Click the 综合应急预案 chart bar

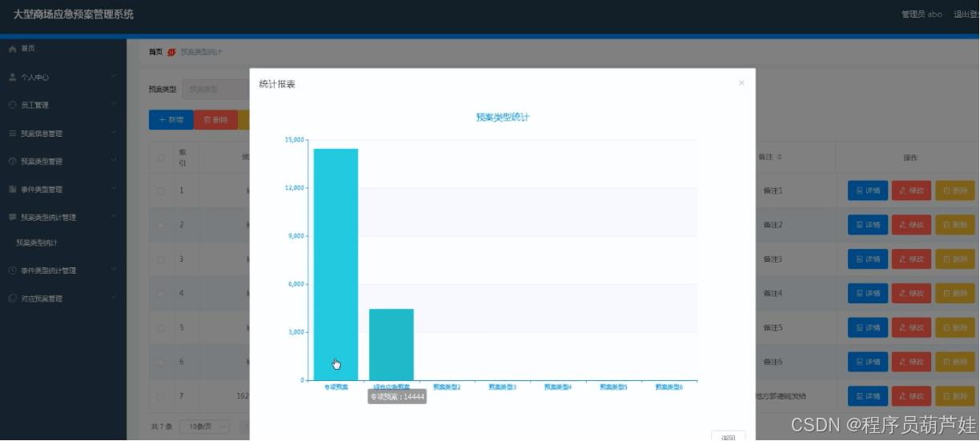tap(392, 344)
